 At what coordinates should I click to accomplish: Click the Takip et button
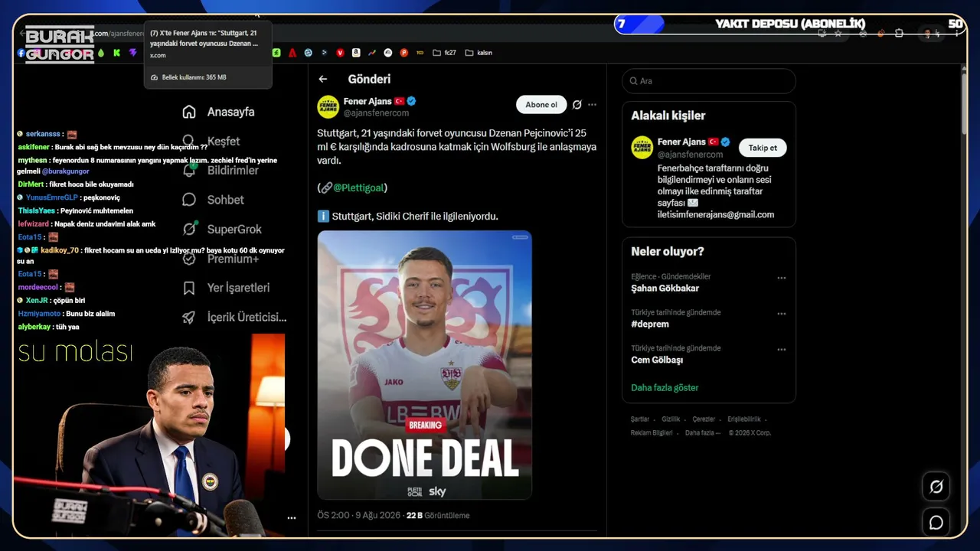tap(763, 148)
